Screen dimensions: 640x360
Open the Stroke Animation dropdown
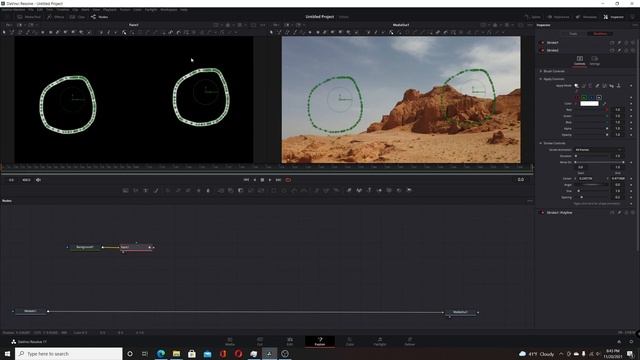point(598,150)
